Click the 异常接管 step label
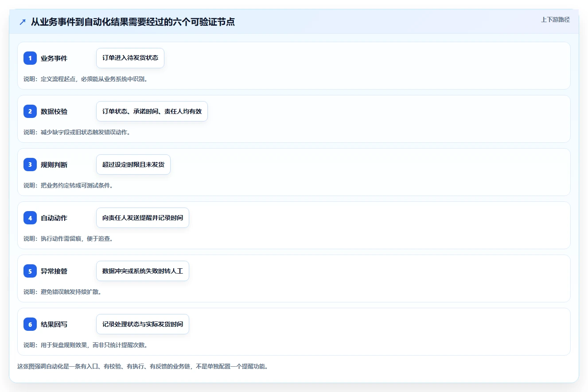588x392 pixels. tap(54, 271)
